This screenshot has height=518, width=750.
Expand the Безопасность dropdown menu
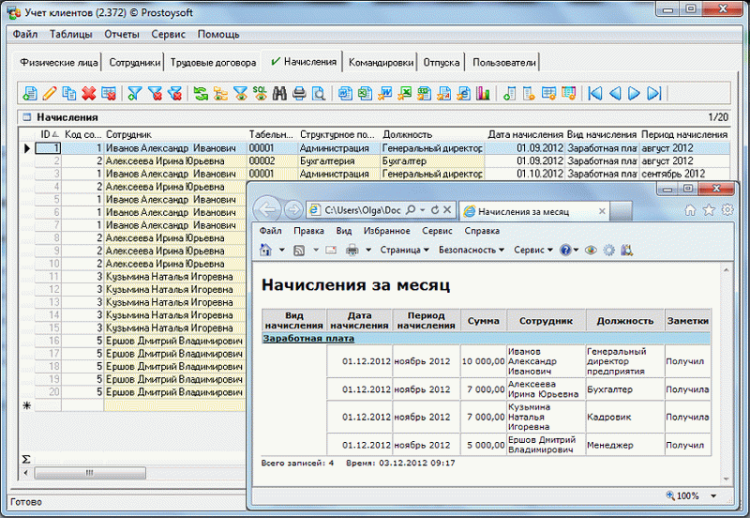coord(471,249)
